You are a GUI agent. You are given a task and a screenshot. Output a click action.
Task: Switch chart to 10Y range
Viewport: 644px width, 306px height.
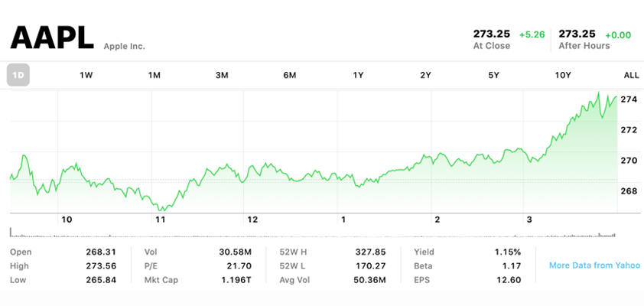(x=563, y=75)
